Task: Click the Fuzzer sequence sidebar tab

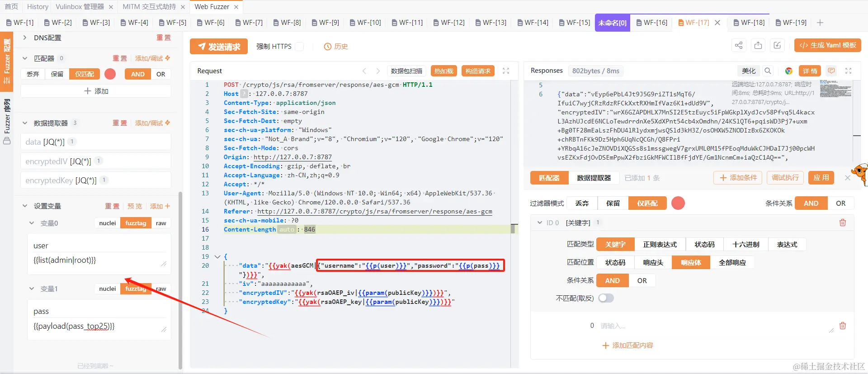Action: pos(7,121)
